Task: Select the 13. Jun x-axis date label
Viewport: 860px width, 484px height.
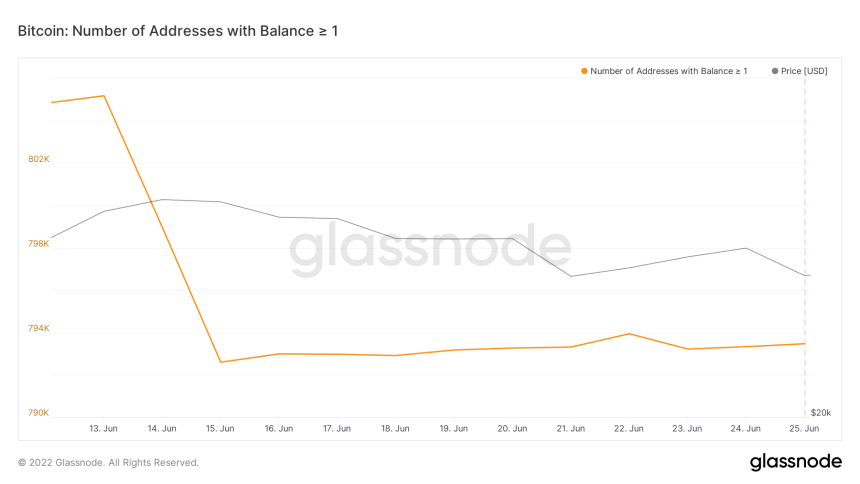Action: pos(104,428)
